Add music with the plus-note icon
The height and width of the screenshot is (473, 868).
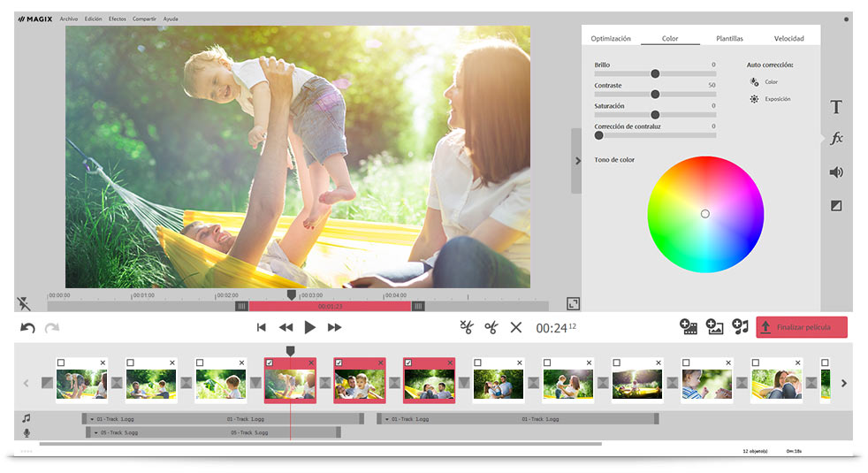click(740, 327)
